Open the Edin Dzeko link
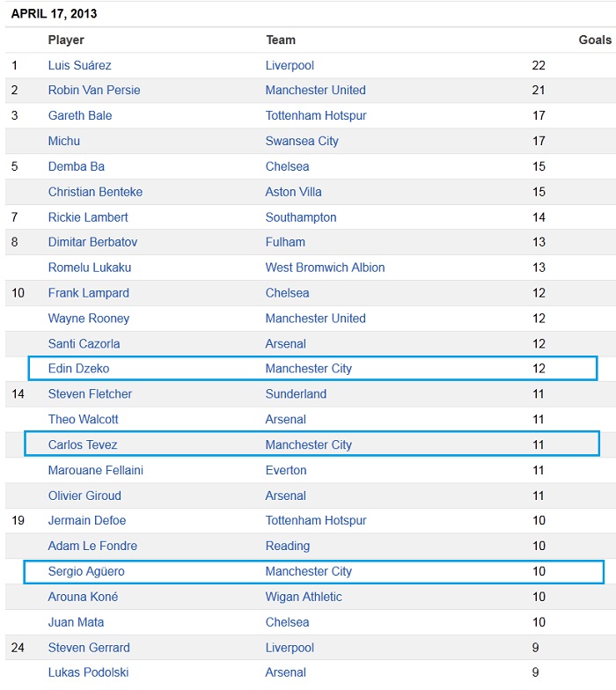616x690 pixels. pyautogui.click(x=79, y=369)
